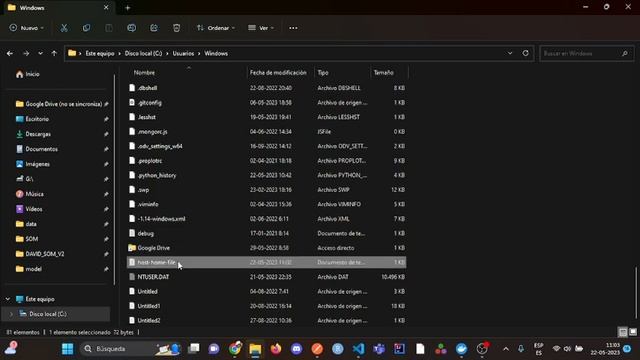Screen dimensions: 640x360
Task: Close the Windows tab
Action: coord(106,8)
